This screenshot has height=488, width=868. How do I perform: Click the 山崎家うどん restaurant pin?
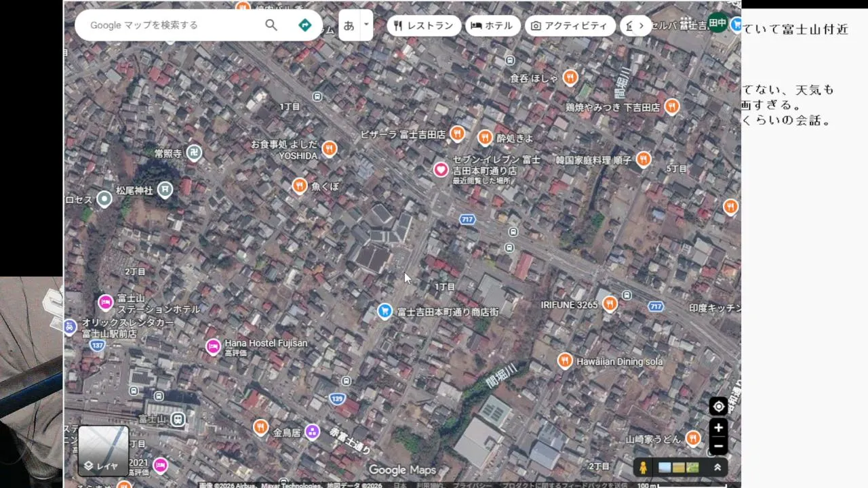pos(693,439)
